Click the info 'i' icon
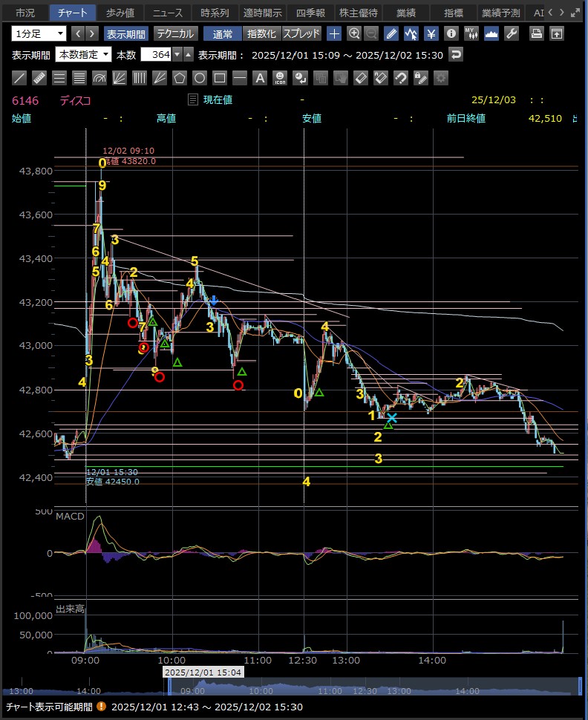The image size is (588, 720). pyautogui.click(x=451, y=33)
